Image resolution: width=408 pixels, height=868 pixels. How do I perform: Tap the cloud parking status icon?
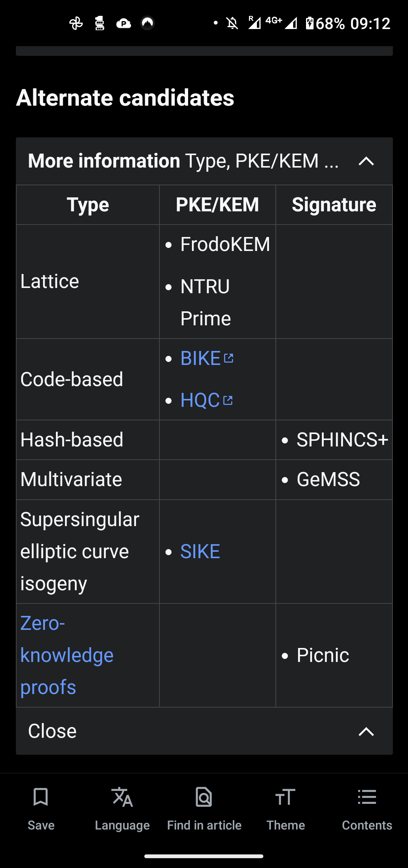click(124, 23)
